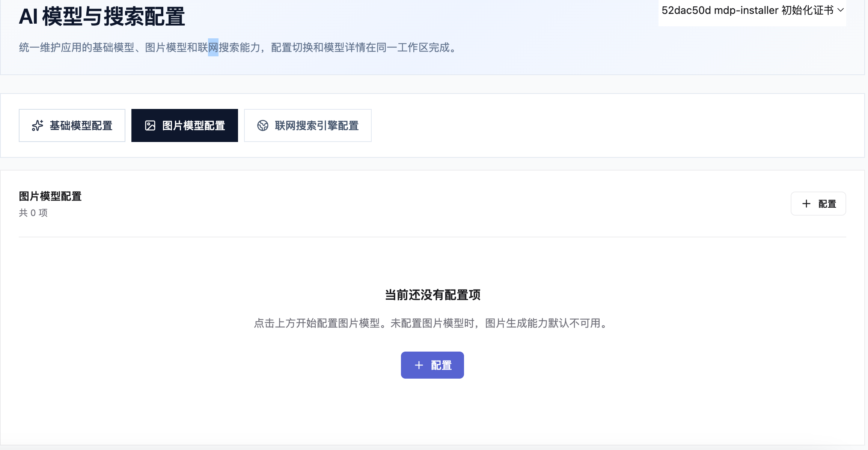
Task: Click the outlined 配置 button beside the section heading
Action: [x=818, y=204]
